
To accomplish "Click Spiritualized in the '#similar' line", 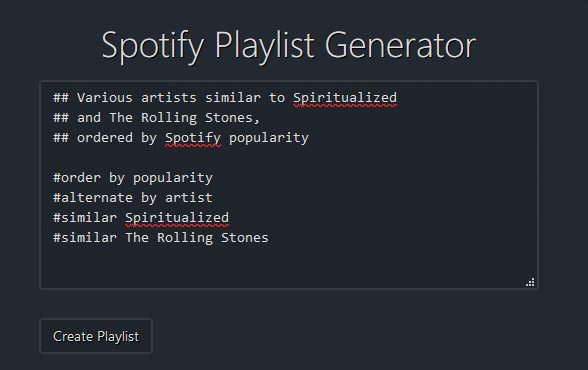I will tap(177, 218).
